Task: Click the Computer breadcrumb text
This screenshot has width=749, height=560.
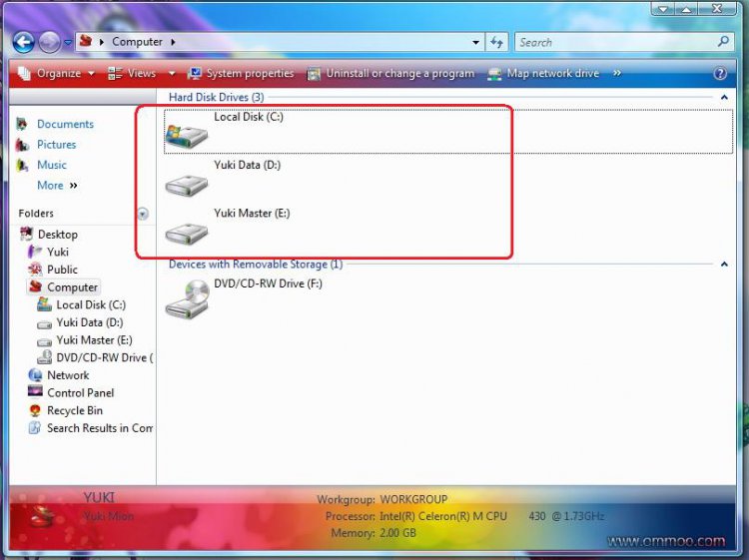Action: (x=137, y=42)
